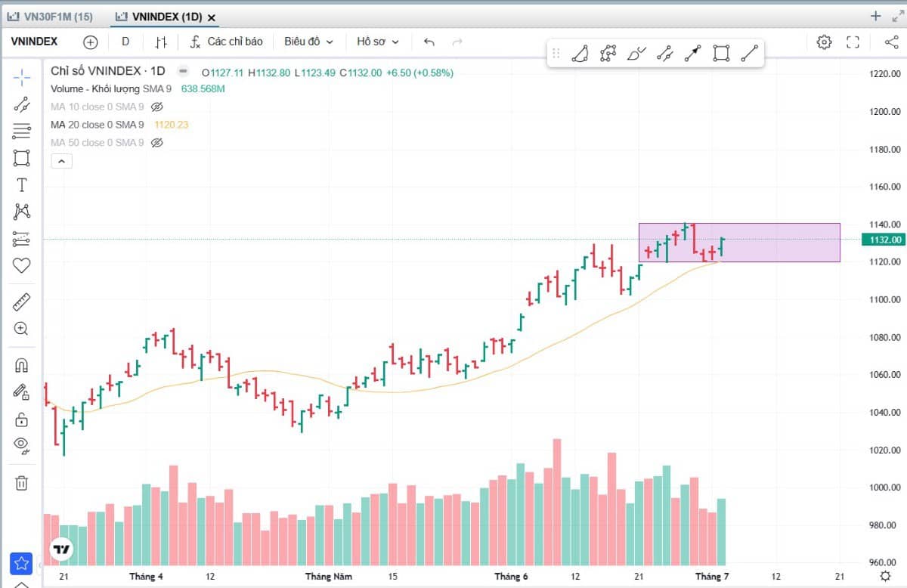The height and width of the screenshot is (588, 907).
Task: Open the bar chart style selector
Action: click(161, 42)
